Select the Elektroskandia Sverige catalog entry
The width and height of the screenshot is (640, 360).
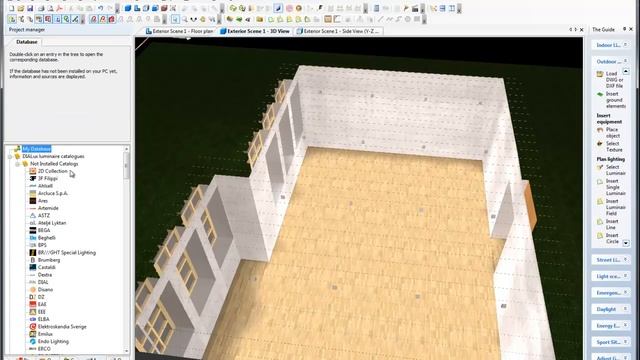[62, 327]
